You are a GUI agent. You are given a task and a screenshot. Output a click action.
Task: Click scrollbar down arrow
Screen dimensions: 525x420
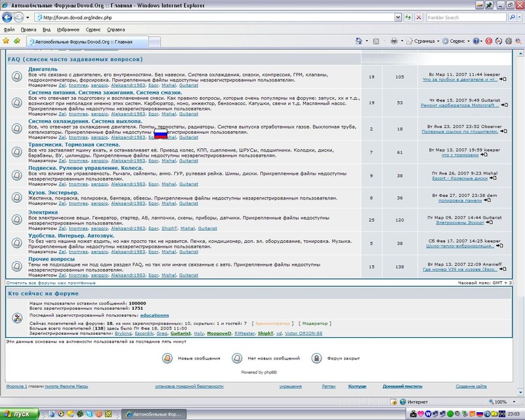coord(520,392)
